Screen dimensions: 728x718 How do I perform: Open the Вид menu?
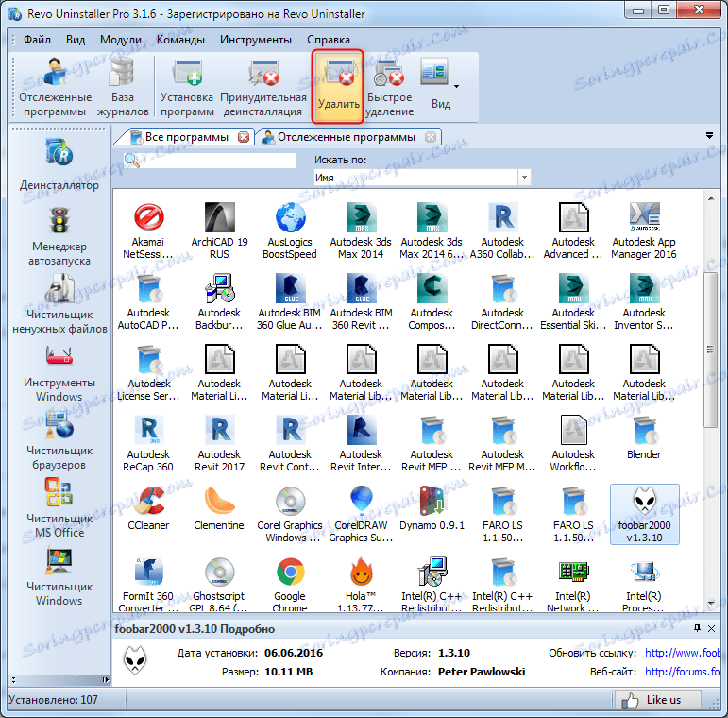pyautogui.click(x=76, y=40)
